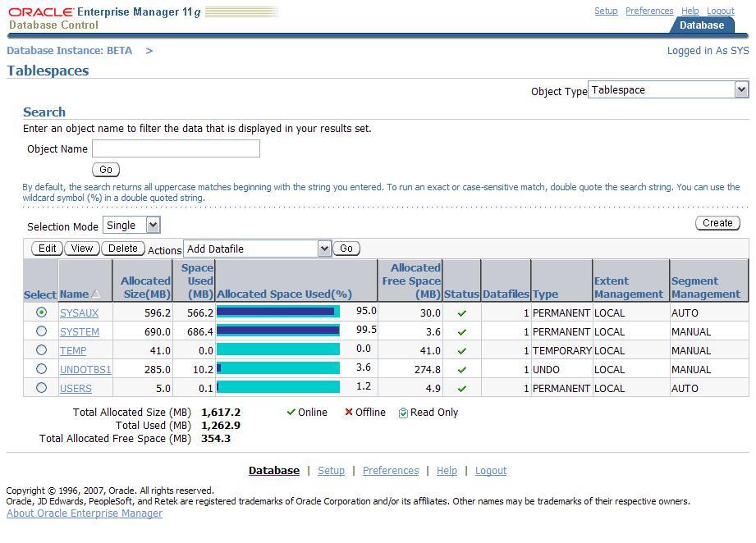Click the Name column sort arrow icon
Screen dimensions: 756x543
(95, 294)
